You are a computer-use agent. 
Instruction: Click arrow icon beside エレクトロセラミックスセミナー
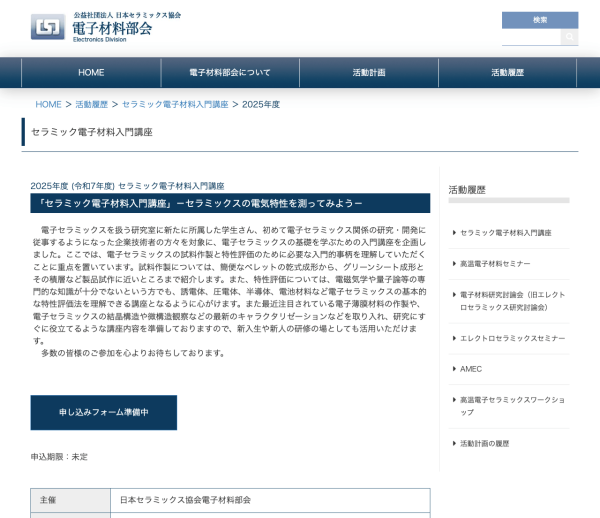454,338
